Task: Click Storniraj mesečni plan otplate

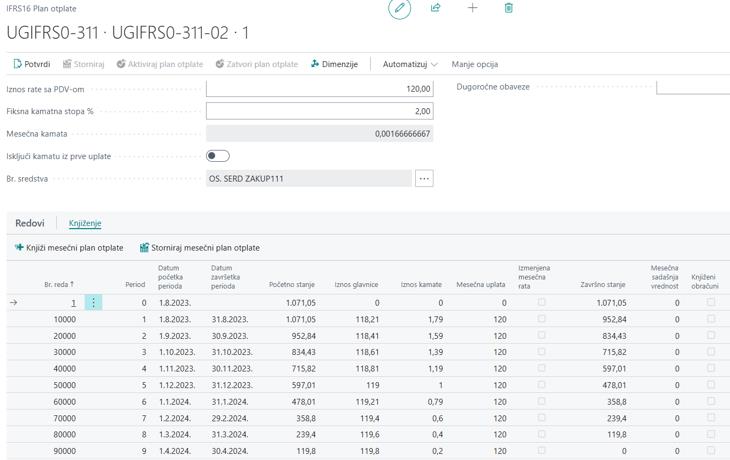Action: click(x=200, y=248)
